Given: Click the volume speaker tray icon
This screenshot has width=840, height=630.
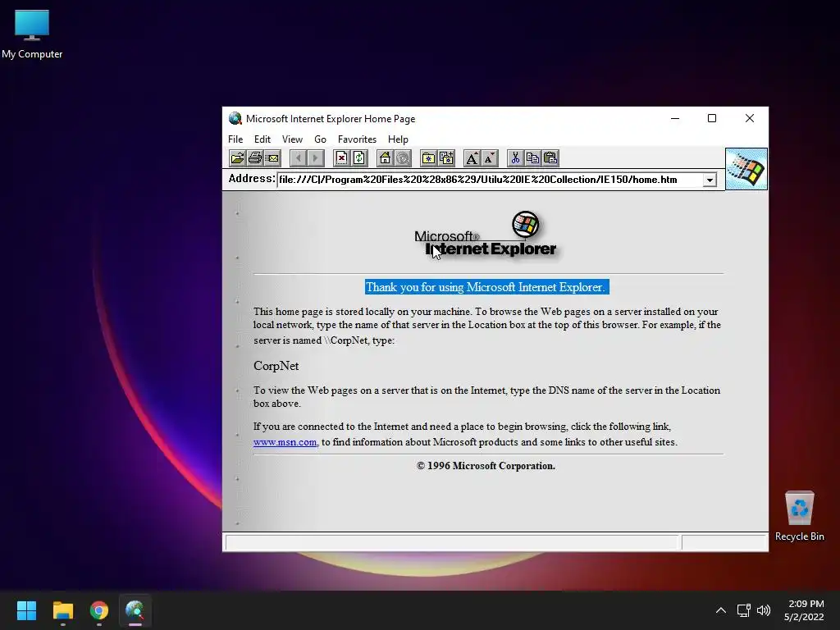Looking at the screenshot, I should click(764, 610).
